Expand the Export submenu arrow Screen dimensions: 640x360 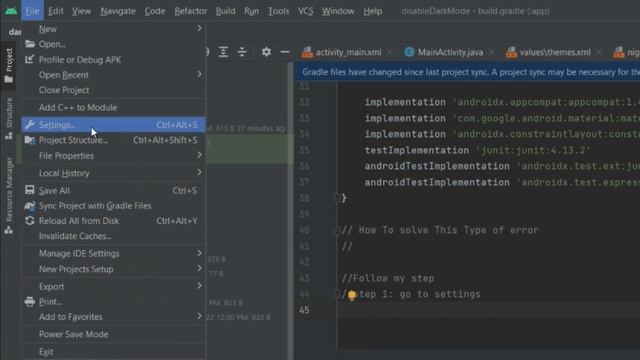[199, 286]
